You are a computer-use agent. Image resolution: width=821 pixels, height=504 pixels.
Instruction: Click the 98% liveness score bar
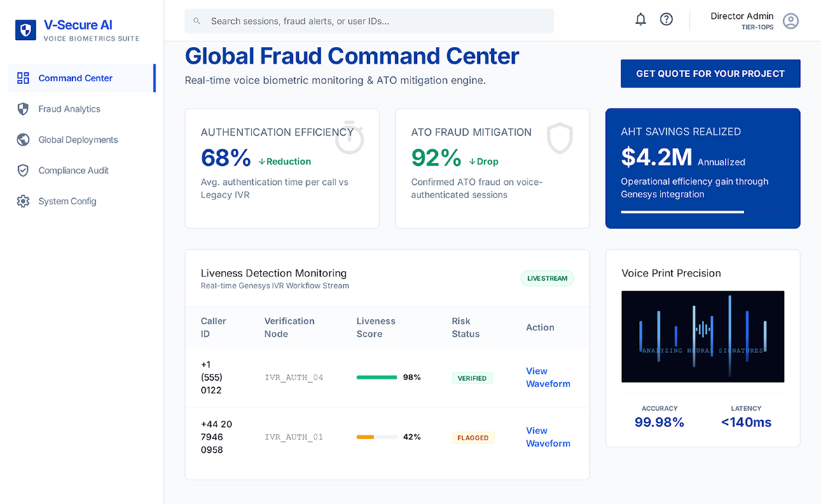(x=377, y=377)
